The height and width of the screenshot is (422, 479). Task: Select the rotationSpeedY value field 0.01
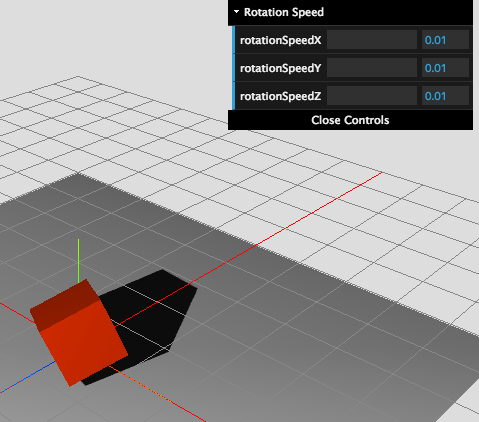tap(445, 68)
